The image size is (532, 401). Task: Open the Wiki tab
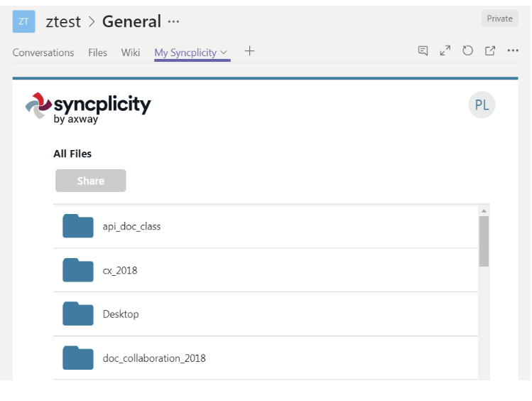131,53
